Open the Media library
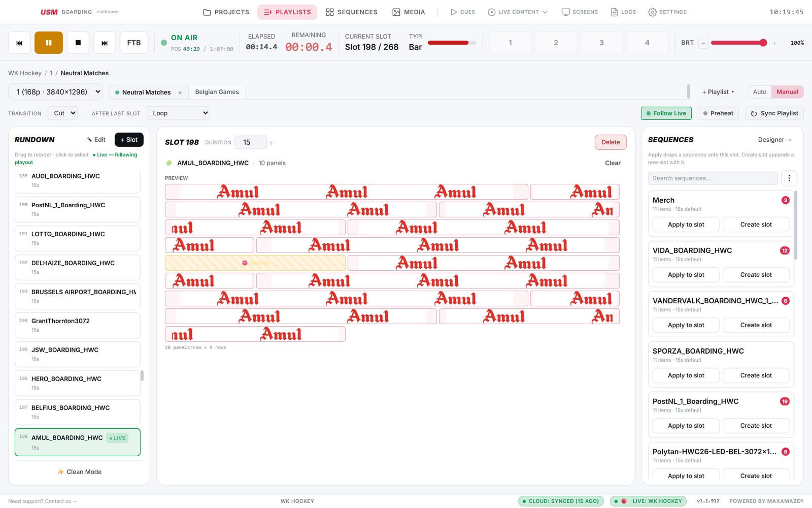The image size is (812, 508). point(409,12)
